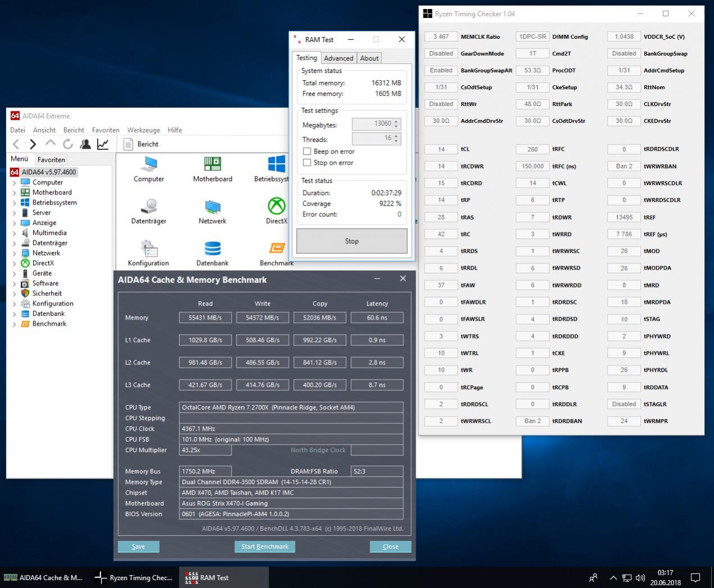
Task: Click the Memory Latency 60.6 ns value
Action: tap(377, 317)
